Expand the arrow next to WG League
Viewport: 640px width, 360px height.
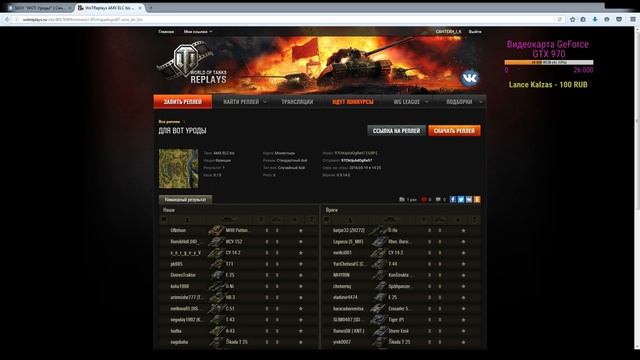tap(427, 102)
